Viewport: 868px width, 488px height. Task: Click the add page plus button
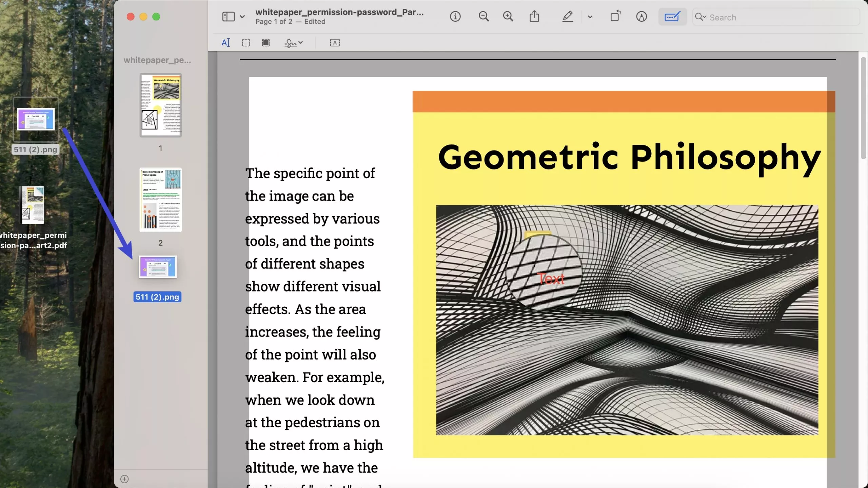124,479
